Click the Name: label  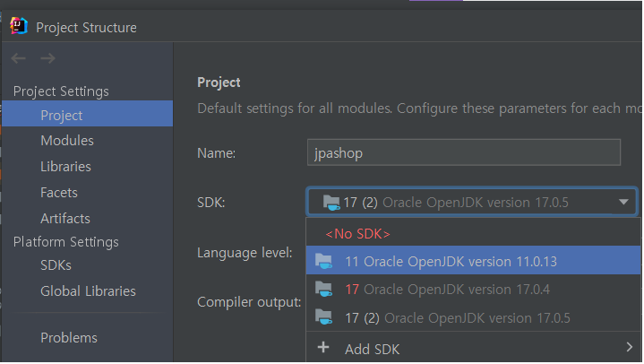[x=217, y=153]
